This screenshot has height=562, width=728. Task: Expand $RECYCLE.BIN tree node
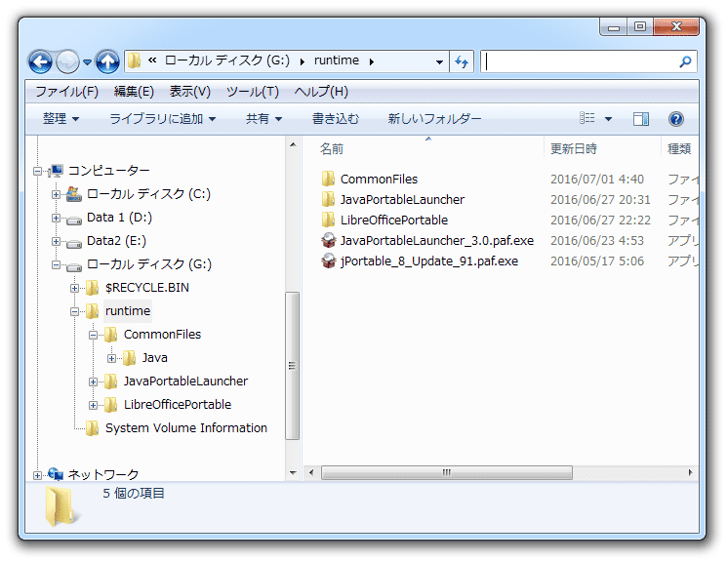75,288
